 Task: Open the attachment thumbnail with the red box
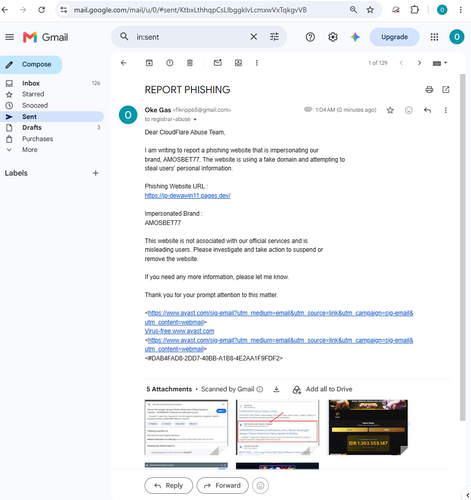[277, 427]
